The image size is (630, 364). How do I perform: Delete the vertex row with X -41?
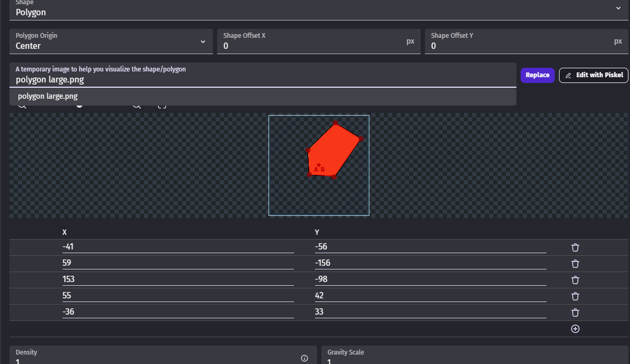click(x=575, y=247)
